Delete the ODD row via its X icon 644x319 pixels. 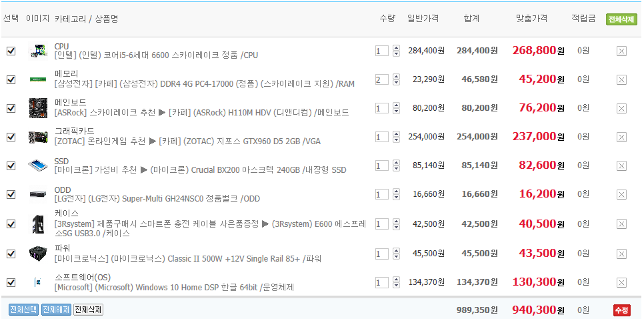point(621,194)
